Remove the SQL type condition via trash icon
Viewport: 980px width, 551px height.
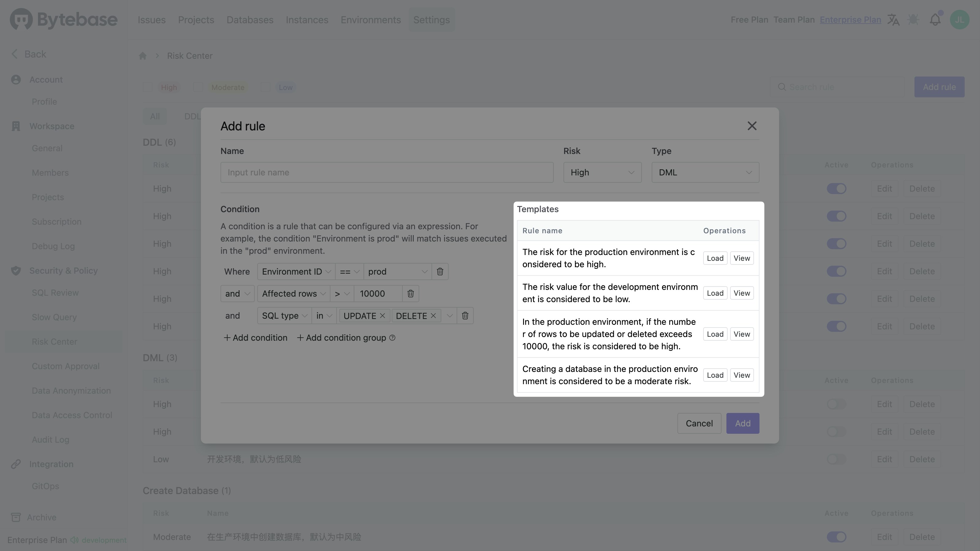coord(465,316)
